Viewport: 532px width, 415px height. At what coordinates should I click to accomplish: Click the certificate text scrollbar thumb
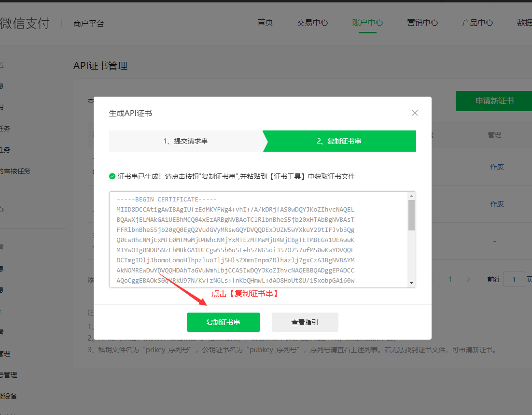(x=412, y=215)
